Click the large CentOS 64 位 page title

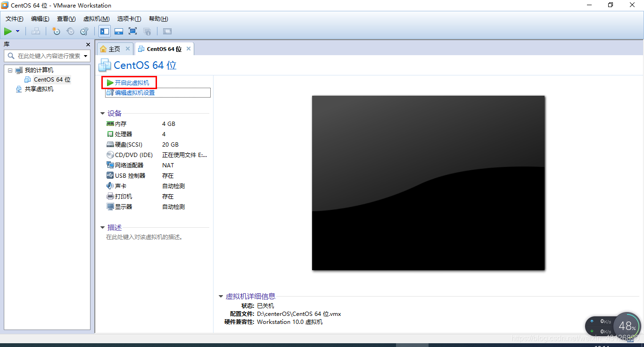pyautogui.click(x=145, y=66)
